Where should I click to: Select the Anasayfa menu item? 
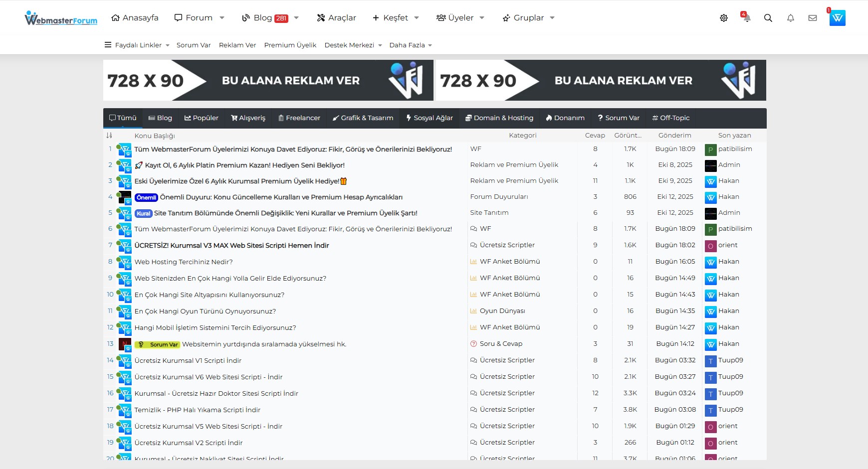tap(135, 17)
